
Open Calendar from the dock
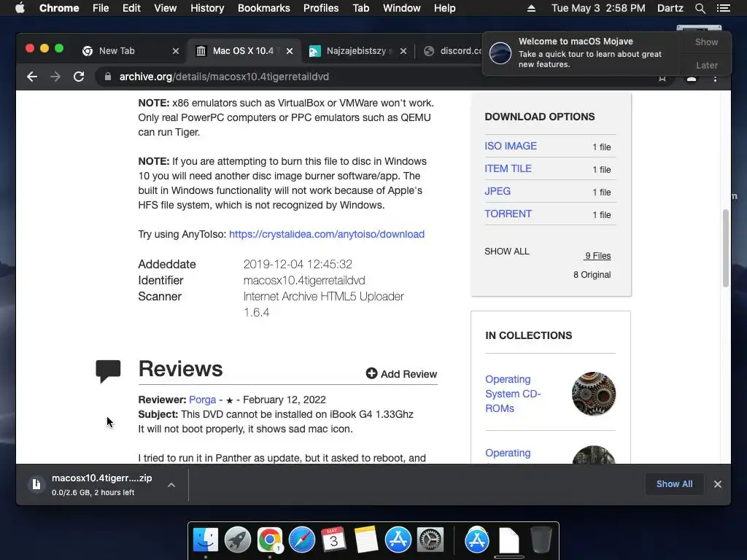(333, 540)
